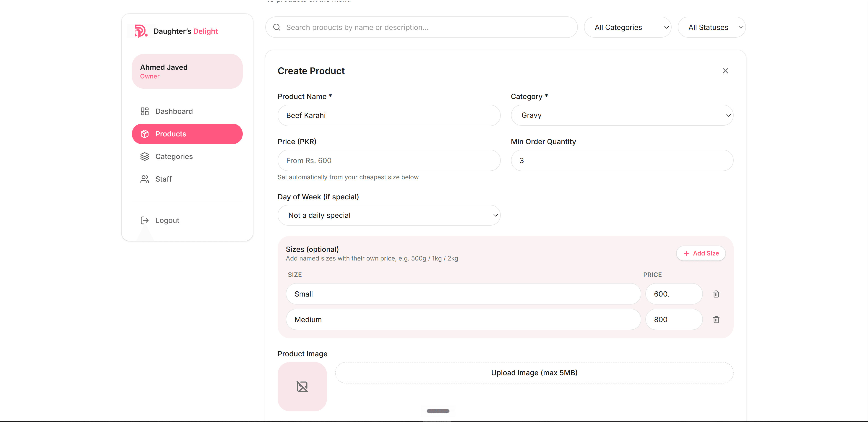Screen dimensions: 868x422
Task: Click the search magnifier icon
Action: pyautogui.click(x=277, y=27)
